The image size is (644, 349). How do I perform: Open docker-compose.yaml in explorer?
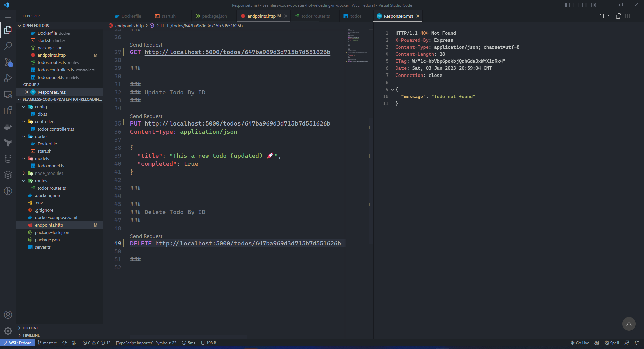(x=56, y=217)
